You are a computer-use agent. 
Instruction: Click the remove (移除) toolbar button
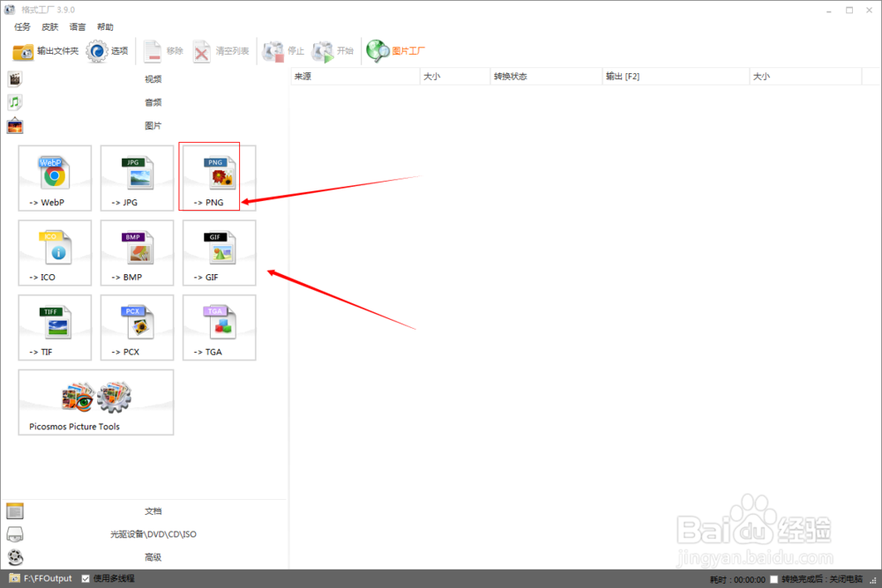click(163, 51)
